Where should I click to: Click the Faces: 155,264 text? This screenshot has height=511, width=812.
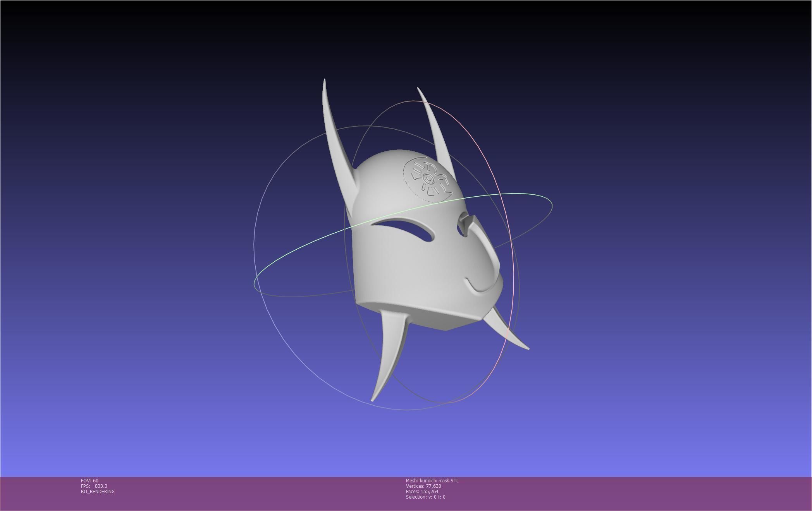422,492
